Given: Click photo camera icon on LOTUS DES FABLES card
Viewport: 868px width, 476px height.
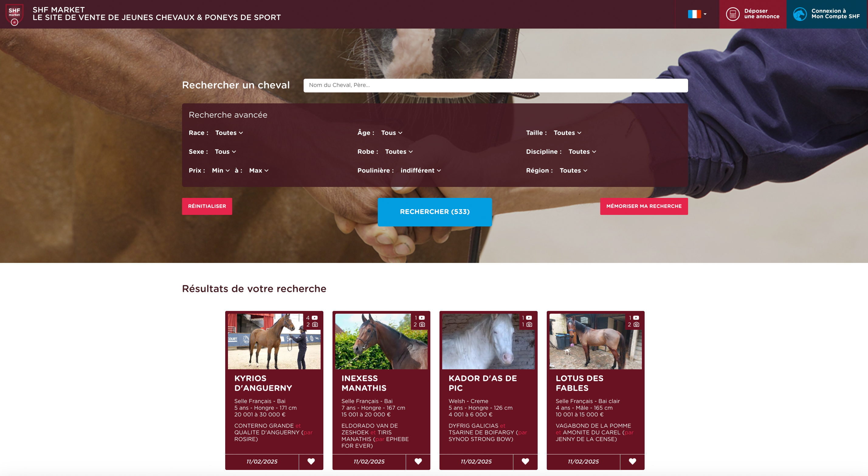Looking at the screenshot, I should coord(636,324).
